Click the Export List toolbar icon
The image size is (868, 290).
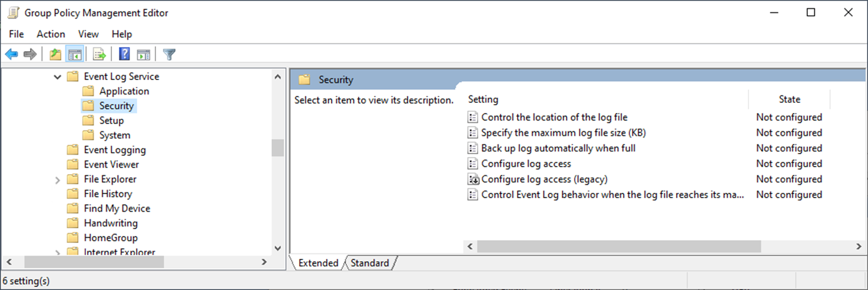tap(100, 55)
